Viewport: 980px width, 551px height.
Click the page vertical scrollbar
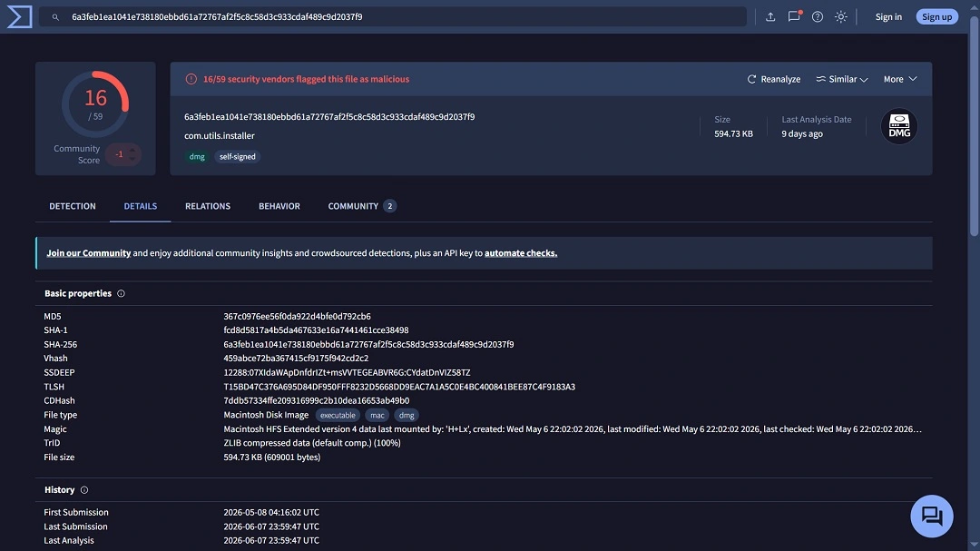click(974, 125)
